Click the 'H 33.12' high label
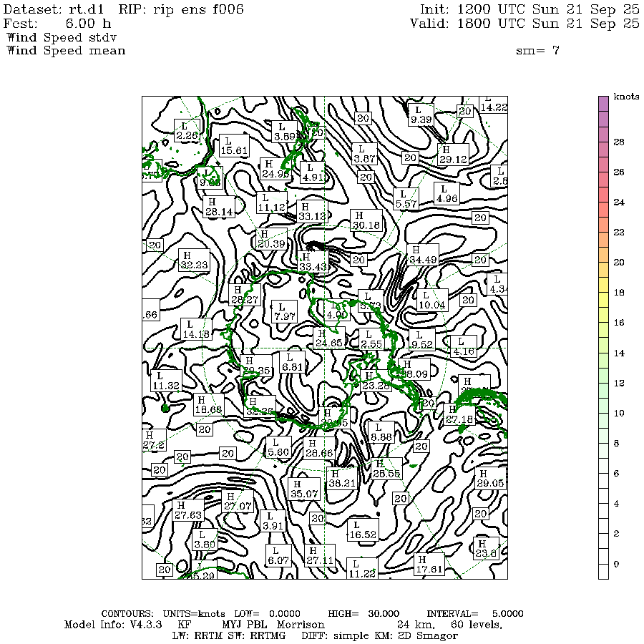Viewport: 644px width, 644px height. point(312,211)
